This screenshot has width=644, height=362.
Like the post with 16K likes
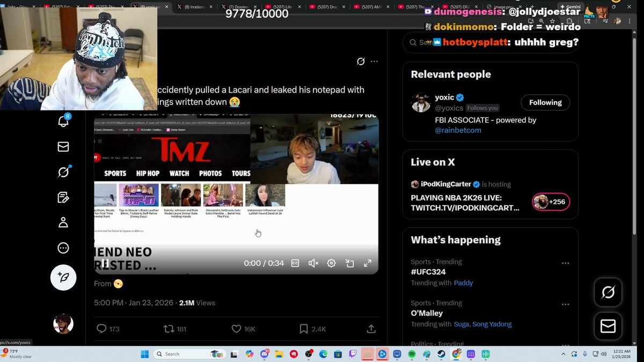pos(243,329)
